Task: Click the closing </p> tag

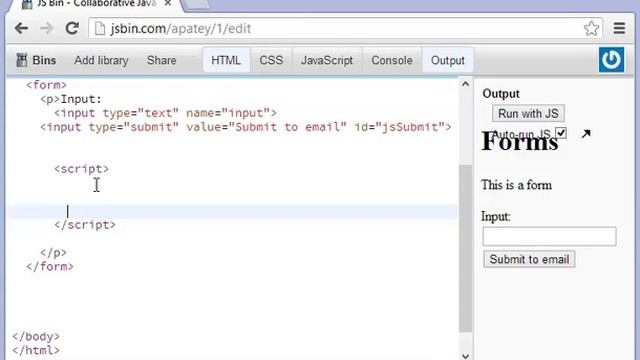Action: tap(53, 253)
